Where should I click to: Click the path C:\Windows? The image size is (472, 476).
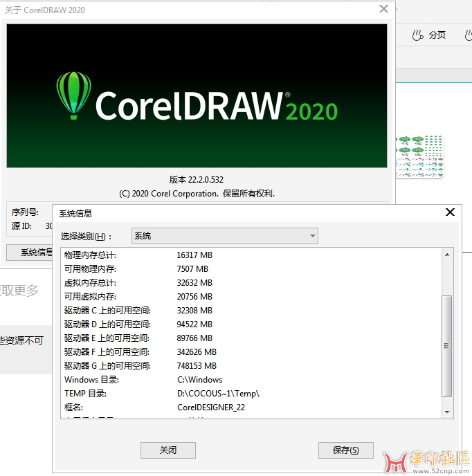199,380
